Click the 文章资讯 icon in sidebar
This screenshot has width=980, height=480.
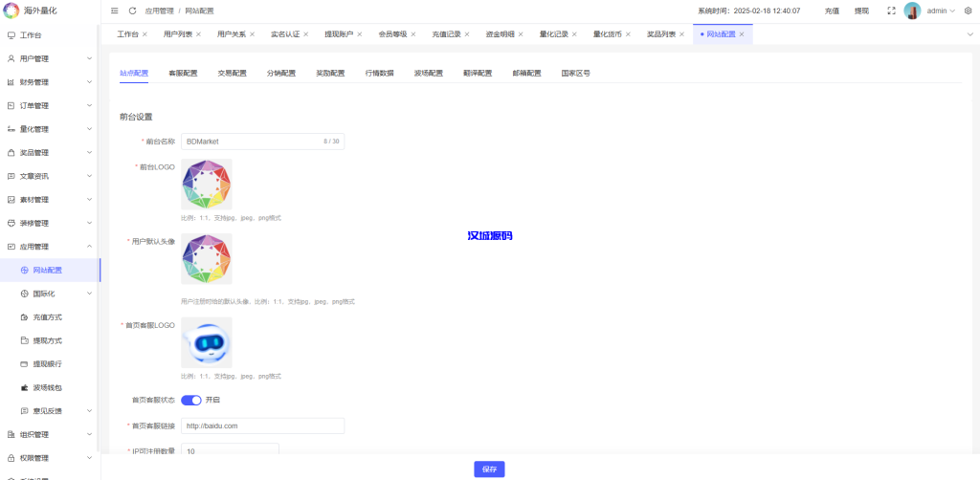pos(11,177)
